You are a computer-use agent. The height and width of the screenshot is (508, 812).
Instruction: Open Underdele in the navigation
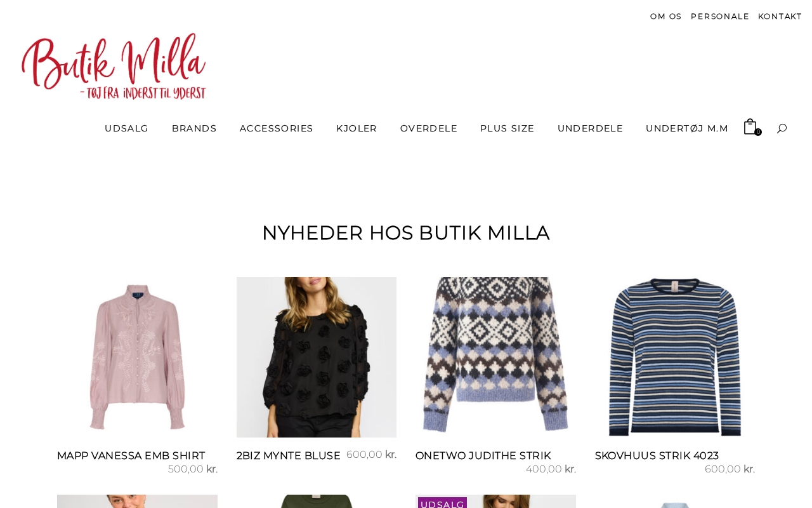[x=590, y=128]
